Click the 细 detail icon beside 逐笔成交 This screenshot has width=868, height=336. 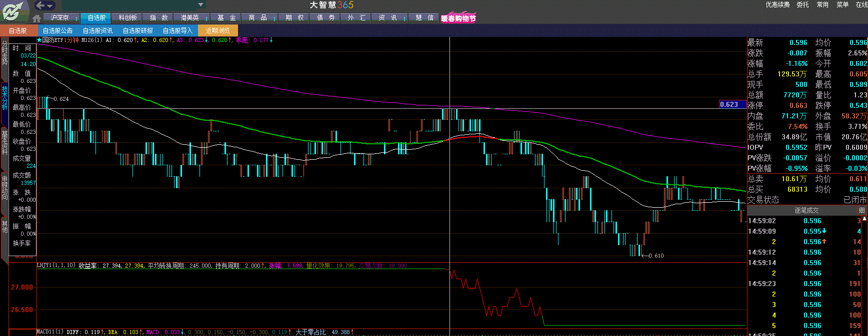[861, 210]
